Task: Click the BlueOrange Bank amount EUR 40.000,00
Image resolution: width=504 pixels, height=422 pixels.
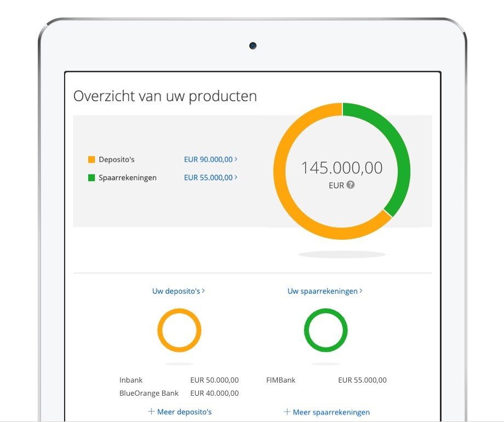Action: 214,393
